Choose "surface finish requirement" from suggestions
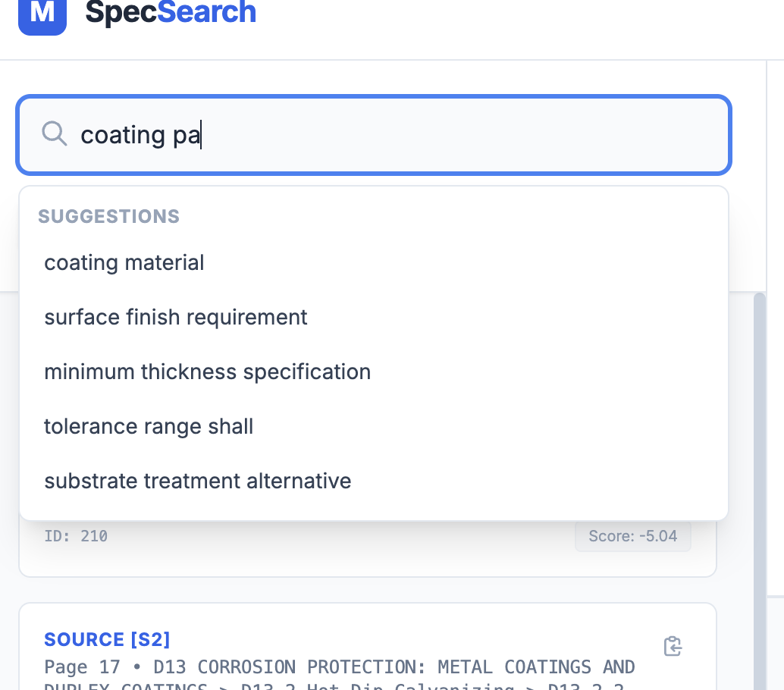 176,317
